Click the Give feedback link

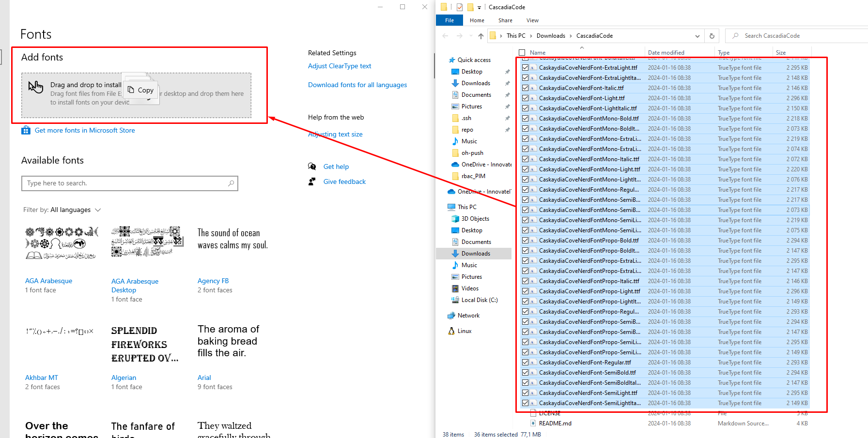point(344,181)
